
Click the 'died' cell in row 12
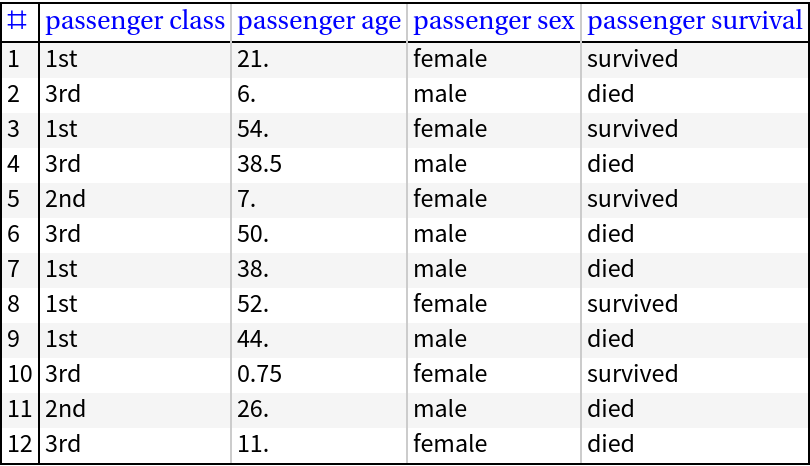point(610,444)
